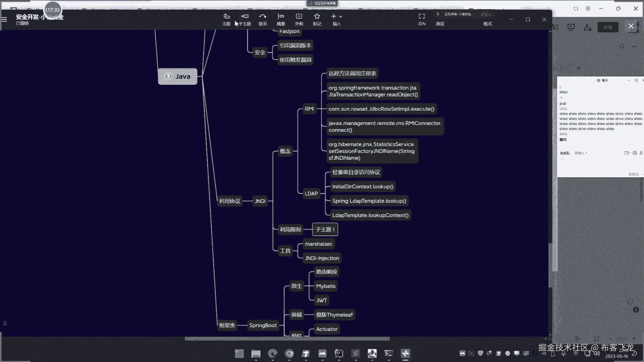Expand the 插入 insert dropdown arrow
The height and width of the screenshot is (362, 644).
[341, 16]
